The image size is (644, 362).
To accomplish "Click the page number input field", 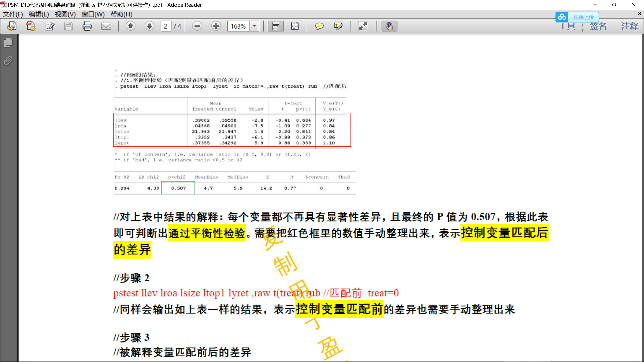I will click(x=166, y=26).
